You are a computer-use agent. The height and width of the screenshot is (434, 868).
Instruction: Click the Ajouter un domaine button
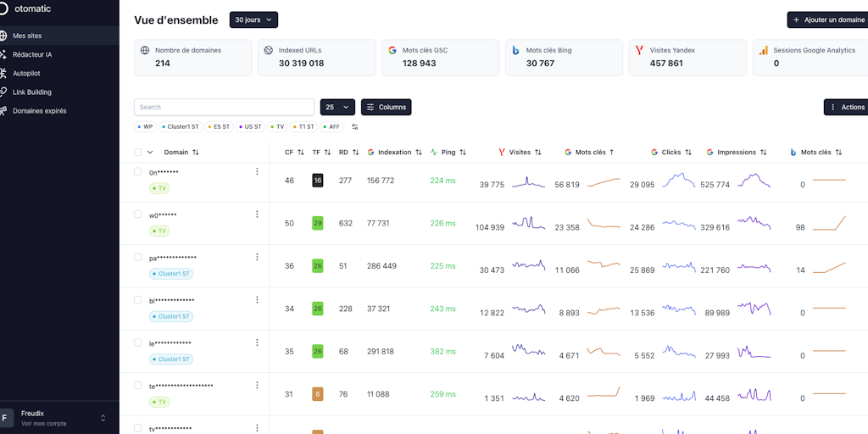click(827, 19)
